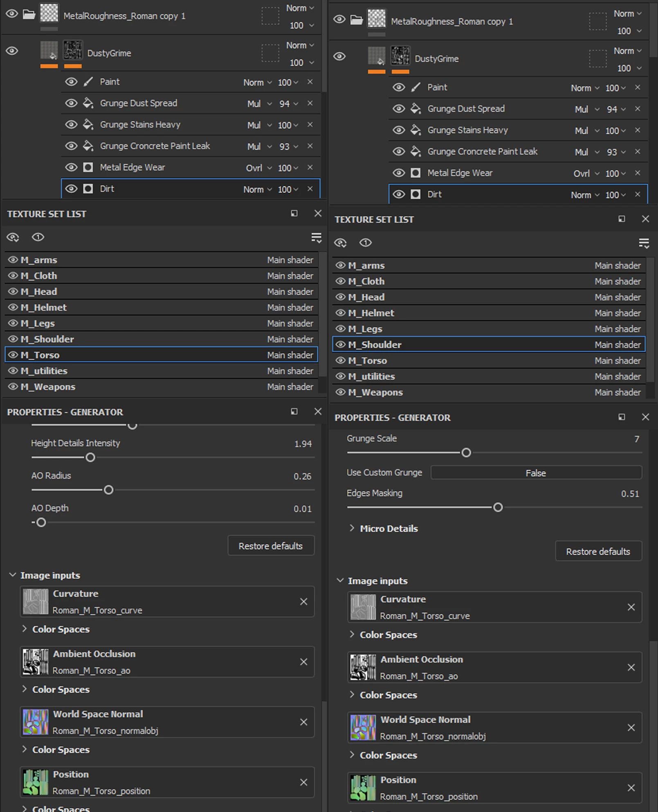Click right Texture Set List solo-view icon
Viewport: 658px width, 812px height.
point(366,243)
